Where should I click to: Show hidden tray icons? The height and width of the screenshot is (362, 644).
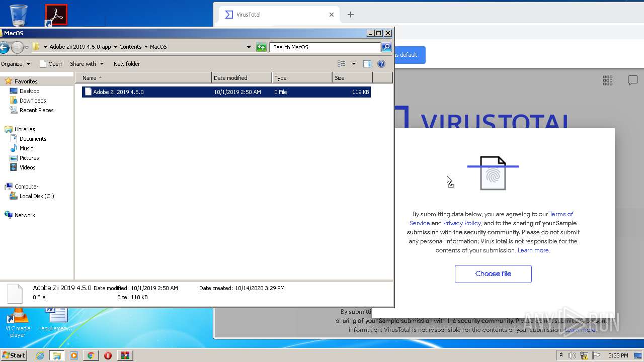pyautogui.click(x=561, y=355)
